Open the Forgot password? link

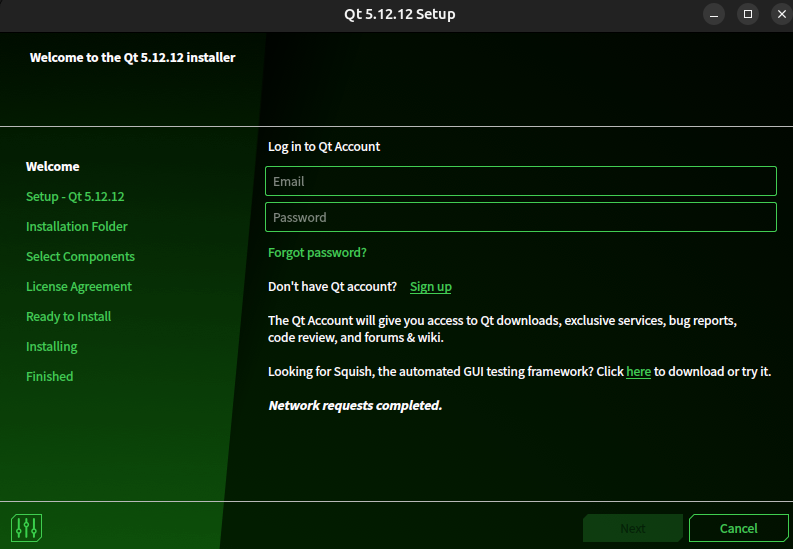click(317, 252)
